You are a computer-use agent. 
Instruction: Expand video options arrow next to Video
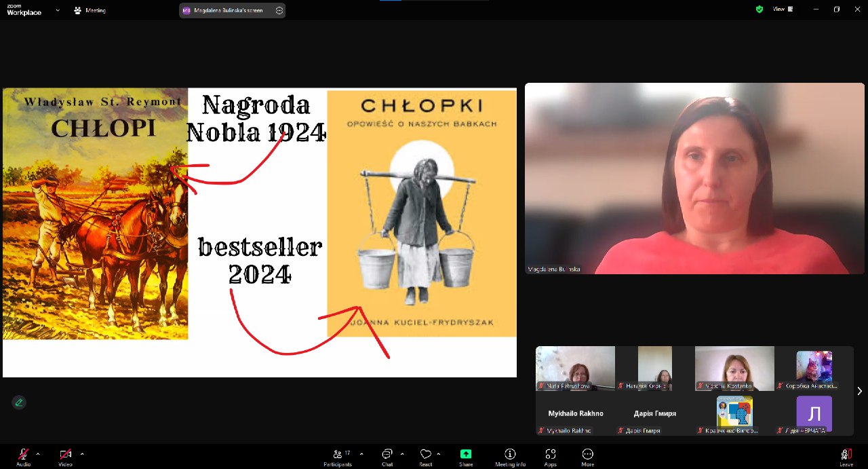(x=82, y=453)
